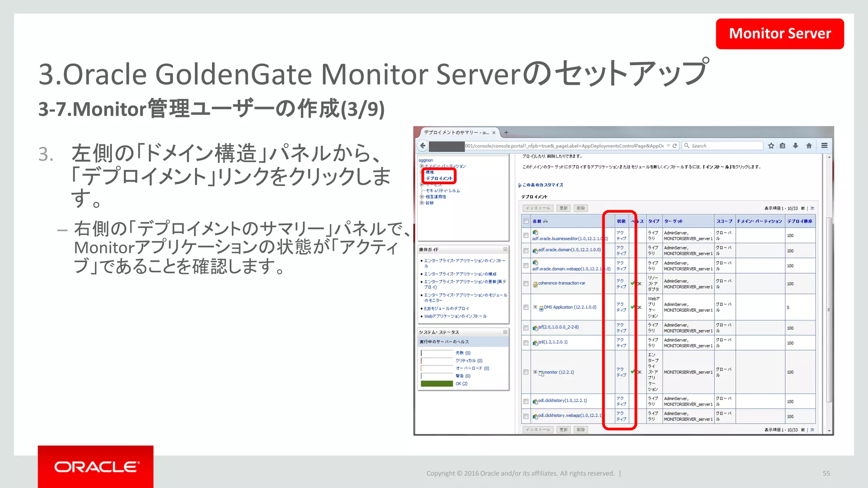Open the monitor (12.2.1) deployment link
This screenshot has width=868, height=488.
559,372
